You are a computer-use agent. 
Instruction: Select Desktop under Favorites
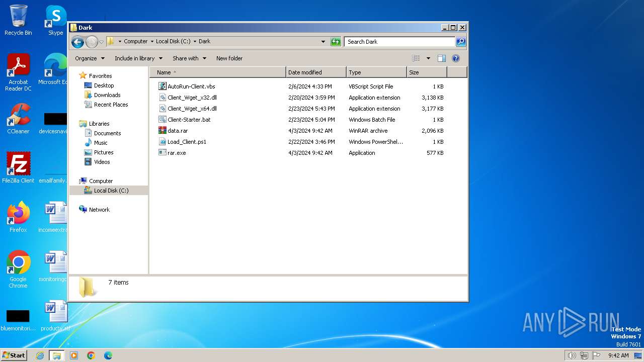click(104, 85)
